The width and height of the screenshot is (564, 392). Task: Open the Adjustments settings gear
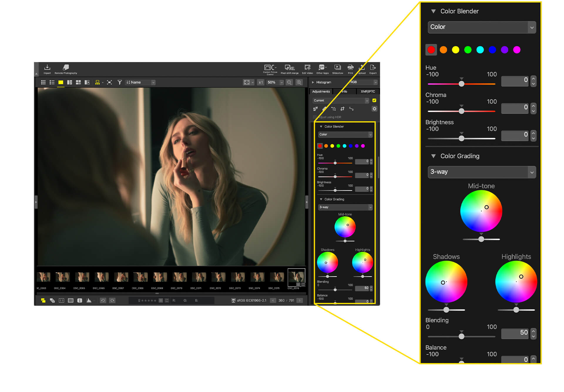374,109
